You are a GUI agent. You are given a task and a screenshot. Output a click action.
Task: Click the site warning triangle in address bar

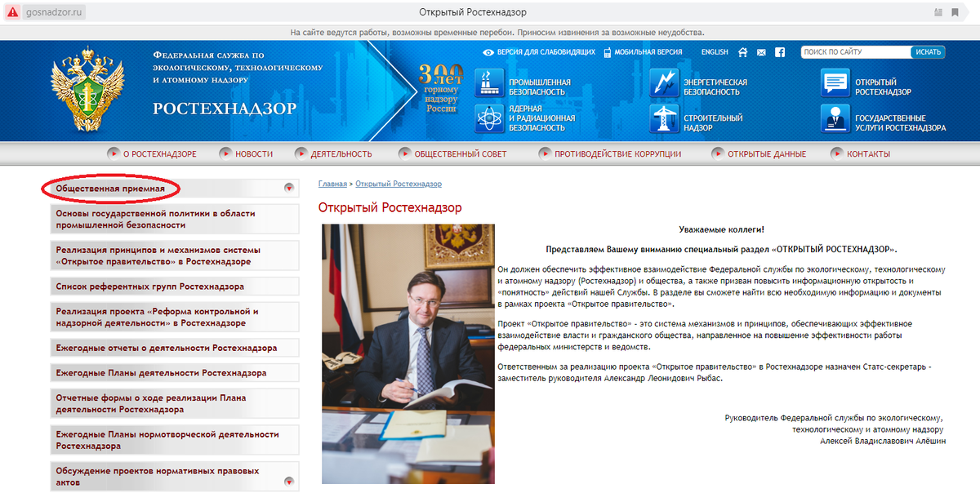pyautogui.click(x=12, y=12)
